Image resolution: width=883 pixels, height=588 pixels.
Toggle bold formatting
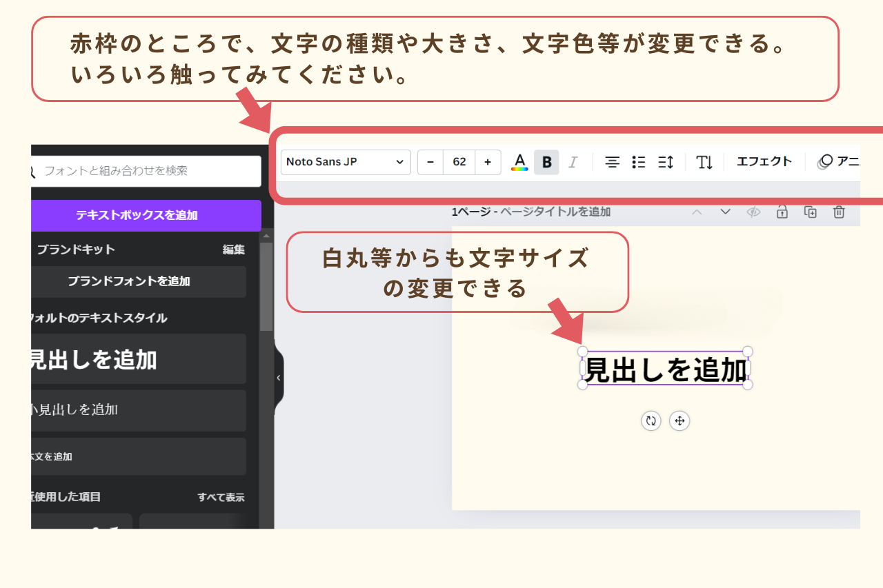[x=546, y=162]
